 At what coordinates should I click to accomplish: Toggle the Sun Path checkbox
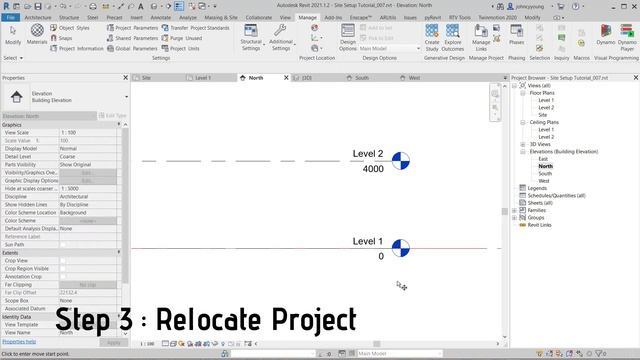(x=63, y=244)
